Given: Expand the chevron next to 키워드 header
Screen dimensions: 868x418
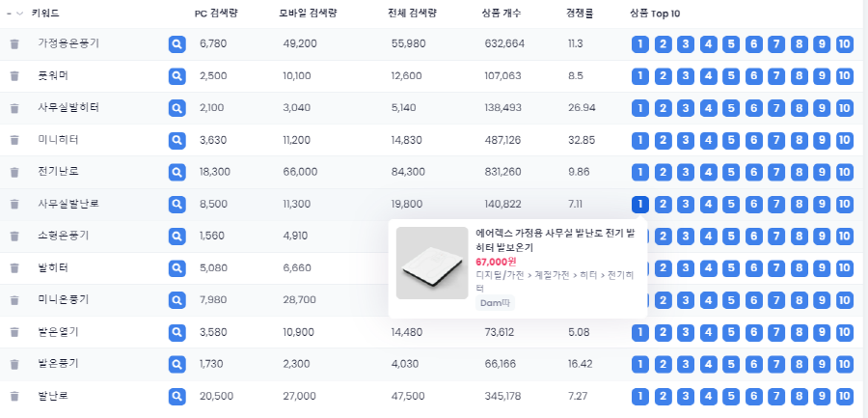Looking at the screenshot, I should 20,14.
